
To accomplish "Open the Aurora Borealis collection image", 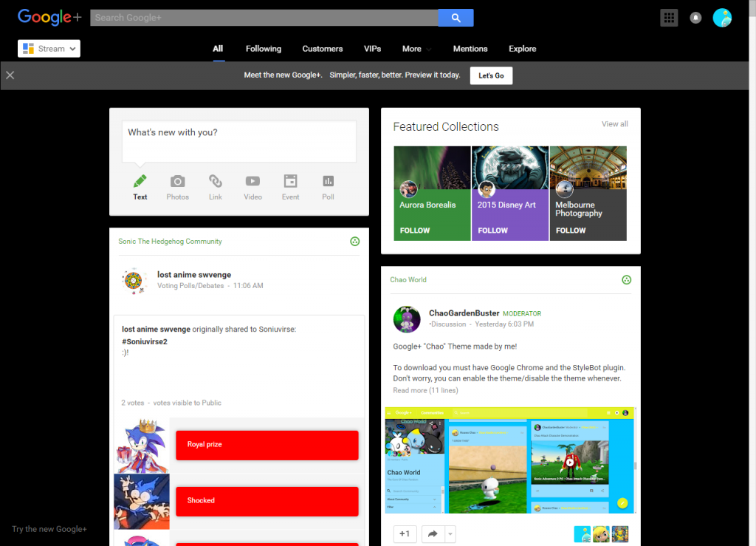I will coord(432,168).
